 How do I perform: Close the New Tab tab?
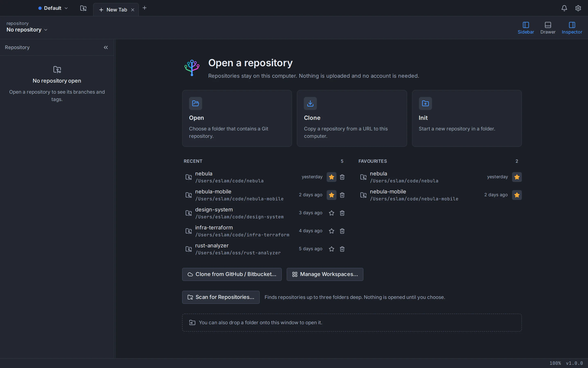(133, 10)
